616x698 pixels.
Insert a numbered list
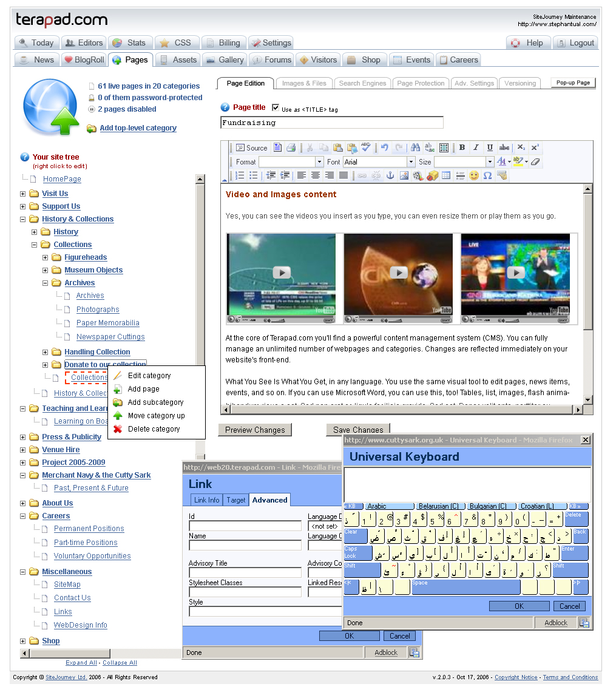pos(240,175)
